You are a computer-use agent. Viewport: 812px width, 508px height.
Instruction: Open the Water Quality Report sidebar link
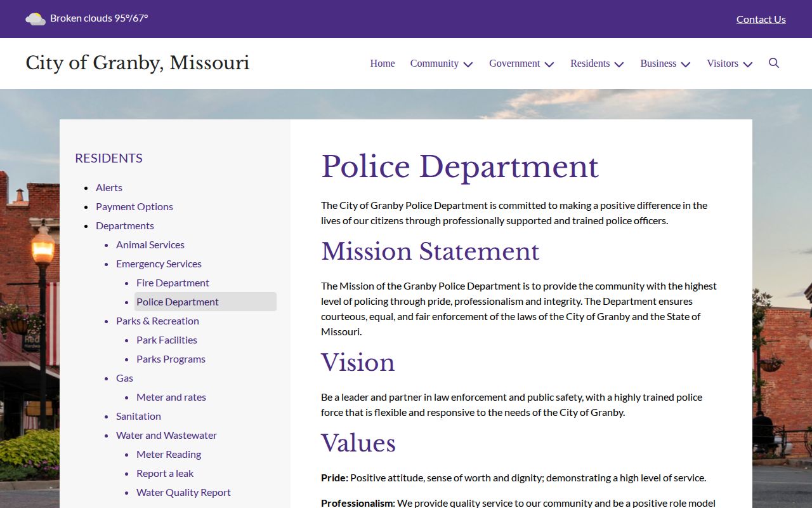[183, 492]
